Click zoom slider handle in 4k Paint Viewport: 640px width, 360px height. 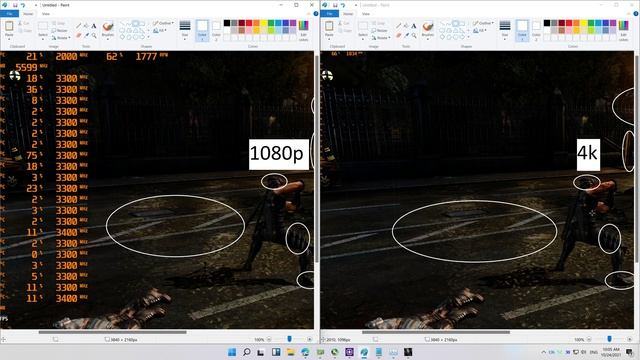point(609,339)
